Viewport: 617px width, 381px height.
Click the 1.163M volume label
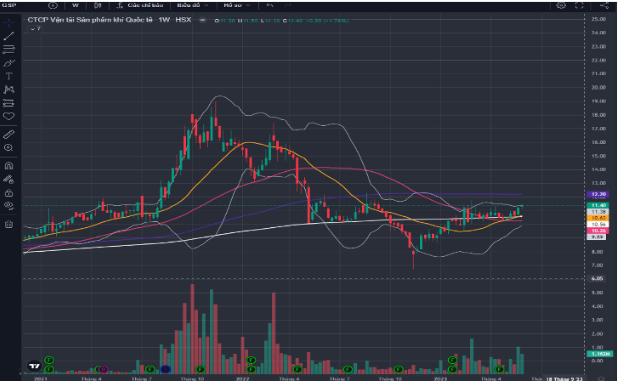599,354
